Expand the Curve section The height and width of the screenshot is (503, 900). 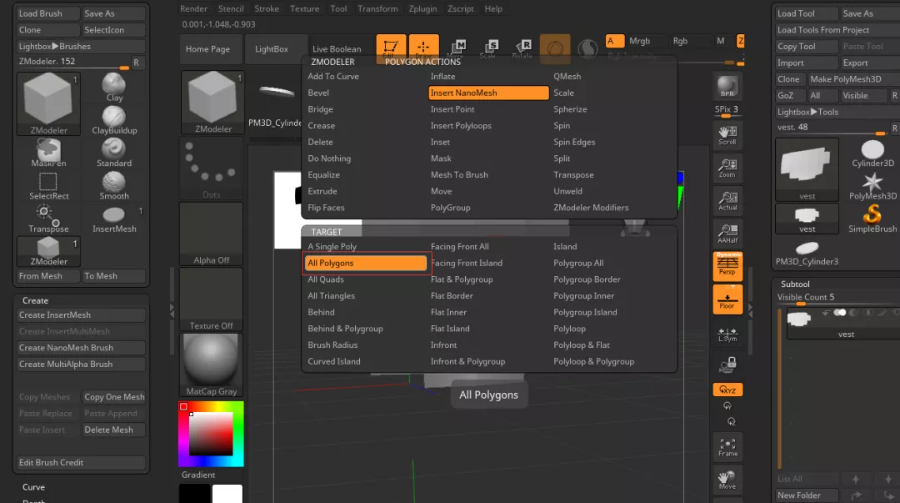click(x=33, y=487)
